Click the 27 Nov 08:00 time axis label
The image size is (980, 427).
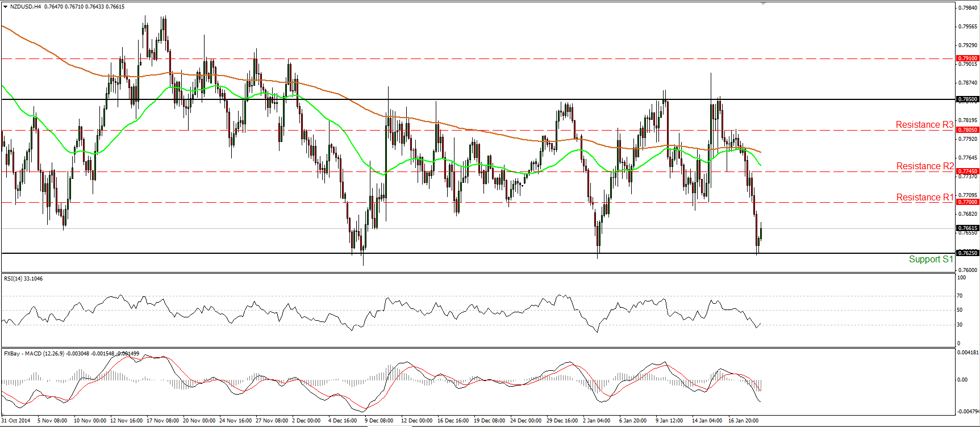coord(272,421)
